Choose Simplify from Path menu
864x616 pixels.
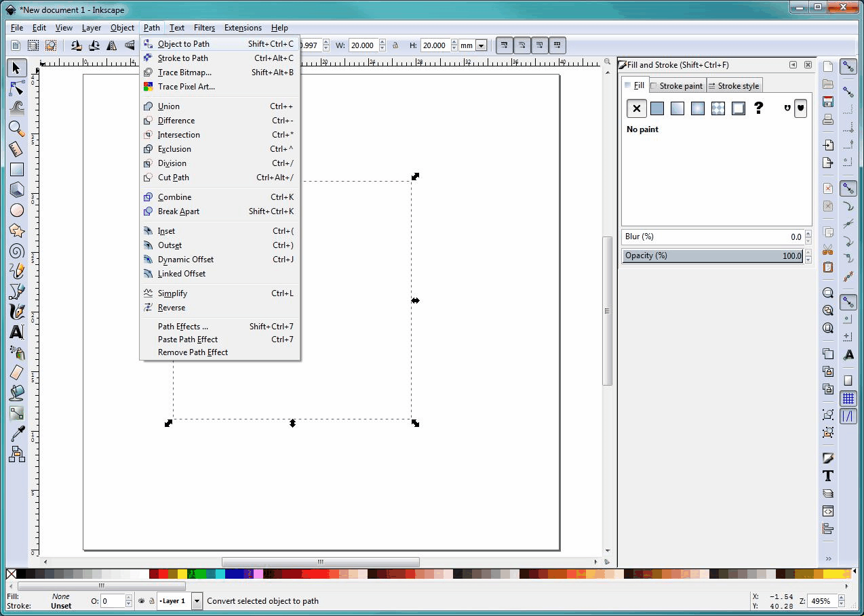(x=220, y=293)
